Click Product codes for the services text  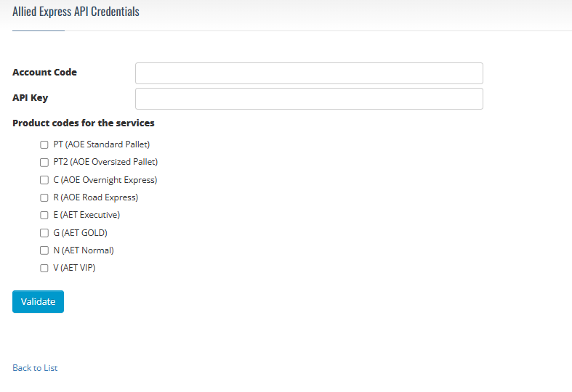pyautogui.click(x=84, y=123)
